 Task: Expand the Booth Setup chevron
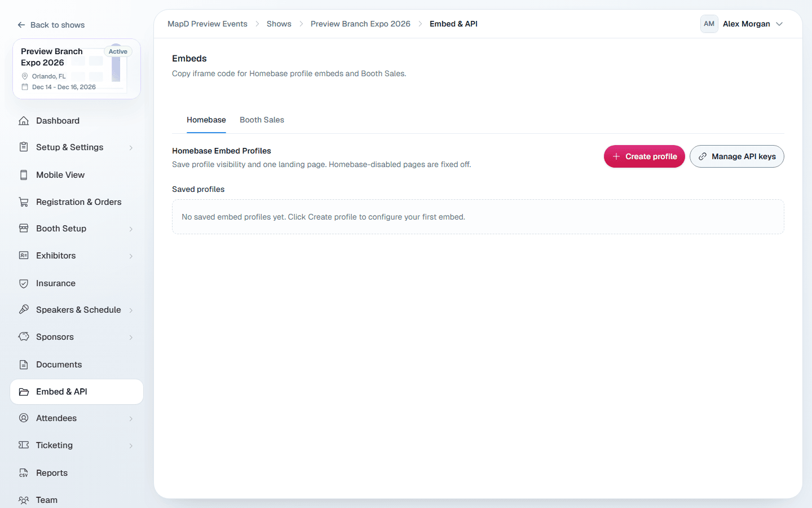pyautogui.click(x=131, y=229)
